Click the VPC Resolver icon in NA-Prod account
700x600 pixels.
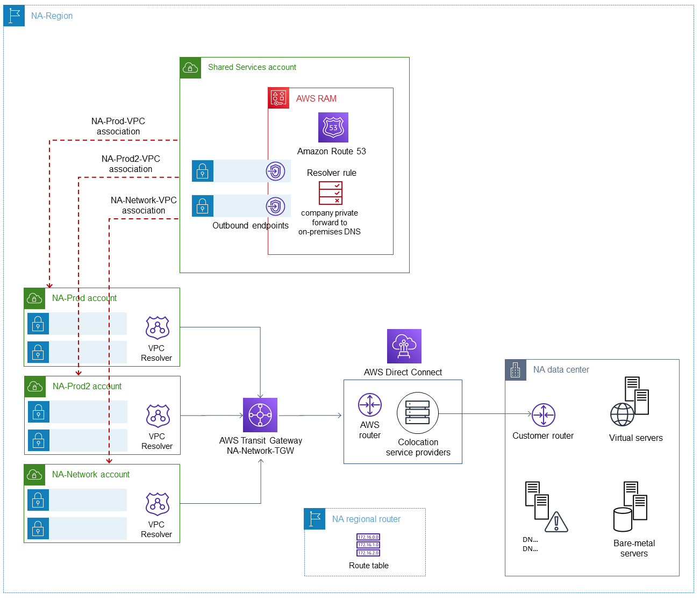[x=158, y=328]
